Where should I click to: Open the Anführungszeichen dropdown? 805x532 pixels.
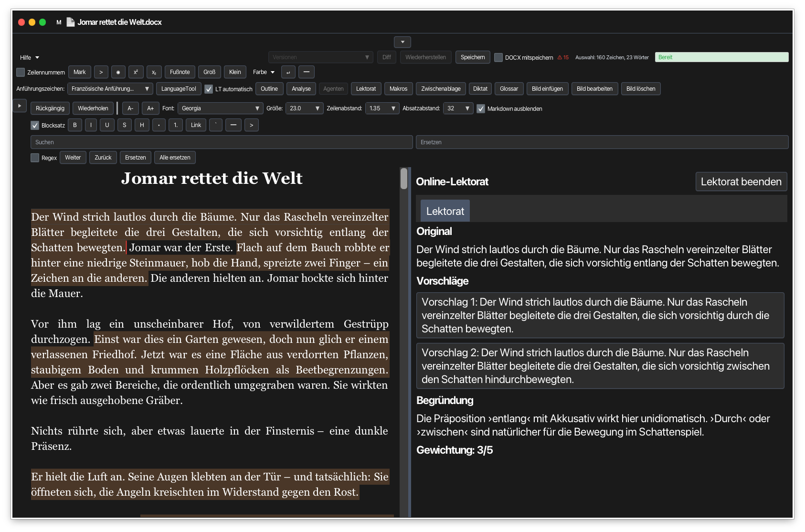click(x=110, y=89)
